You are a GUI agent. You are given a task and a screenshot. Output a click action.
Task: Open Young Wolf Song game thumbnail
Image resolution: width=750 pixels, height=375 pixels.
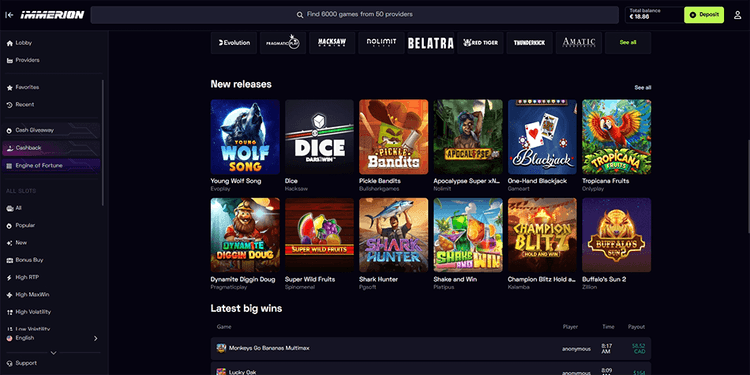pyautogui.click(x=245, y=137)
